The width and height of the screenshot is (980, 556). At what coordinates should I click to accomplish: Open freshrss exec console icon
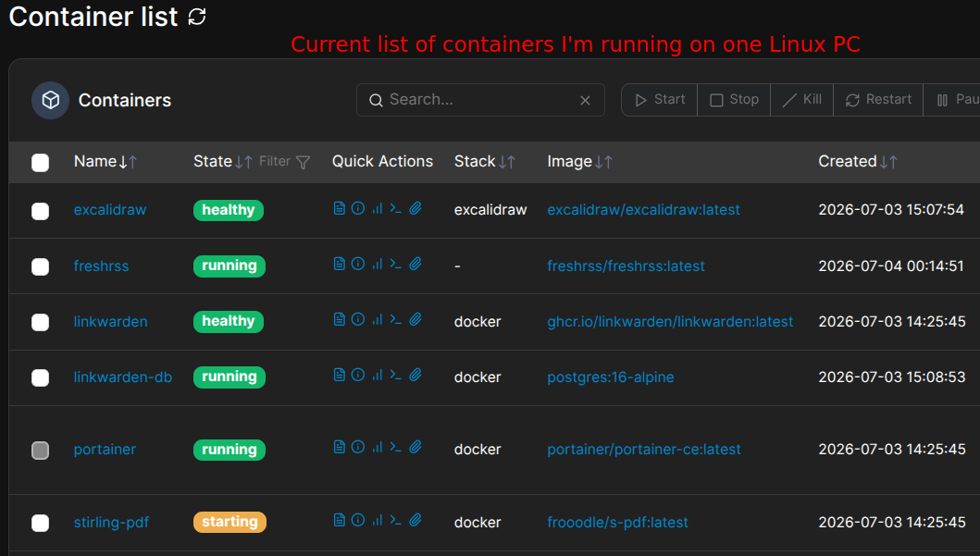coord(396,264)
